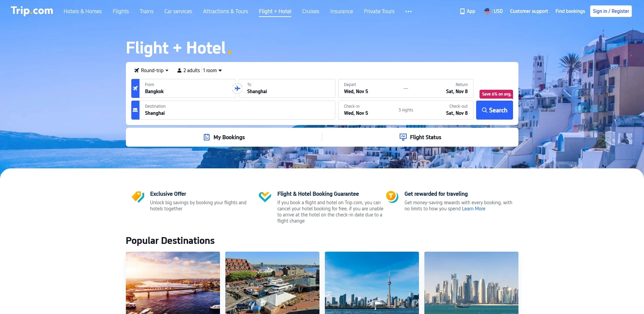Viewport: 644px width, 314px height.
Task: Open the three-dot more menu
Action: pos(408,12)
